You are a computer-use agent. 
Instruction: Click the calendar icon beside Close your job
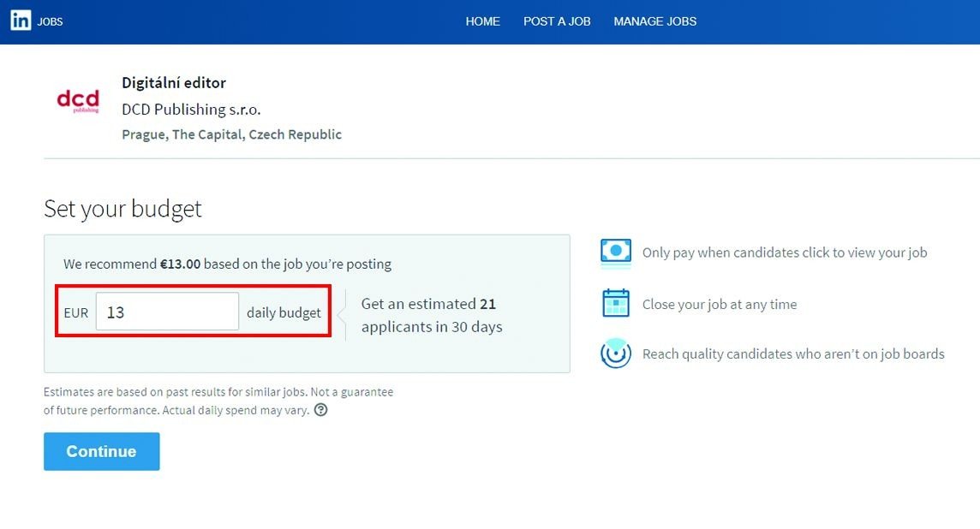pyautogui.click(x=616, y=304)
